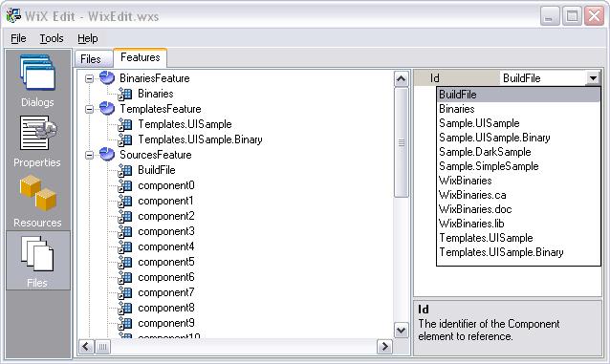Click the SourcesFeature feature icon
Screen dimensions: 610x364
point(106,155)
